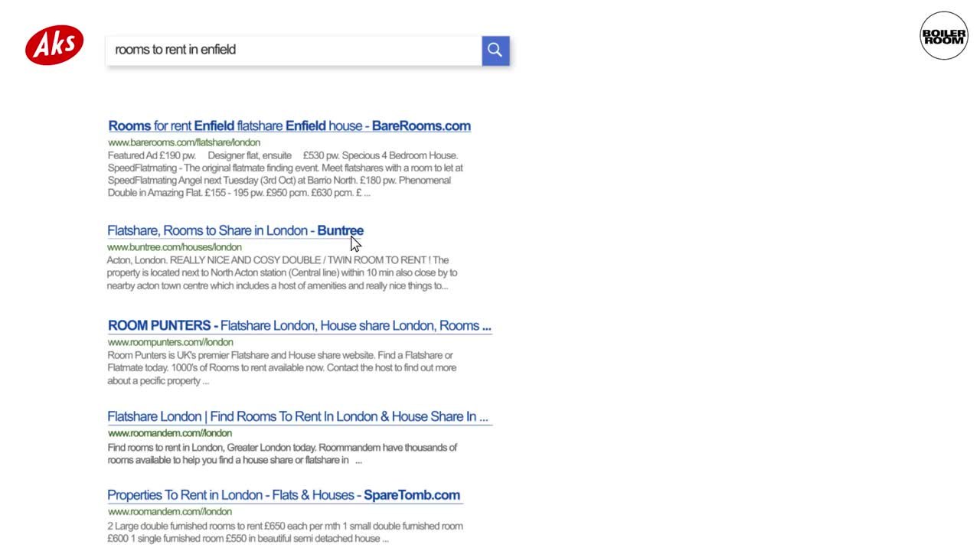Screen dimensions: 980x551
Task: Click the www.roompunters.com//london URL
Action: click(171, 342)
